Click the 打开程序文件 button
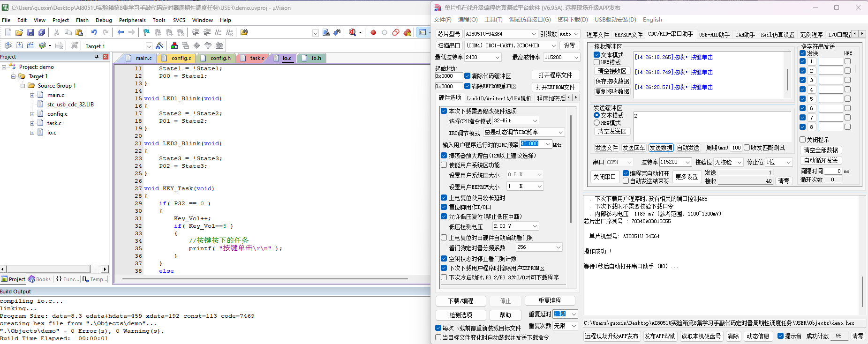The image size is (868, 344). (x=555, y=75)
